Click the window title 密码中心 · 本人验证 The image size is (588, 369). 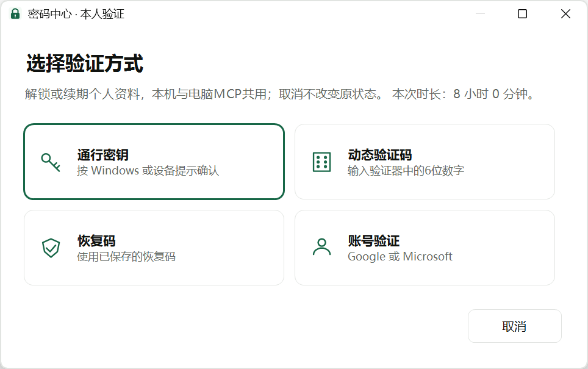click(76, 14)
